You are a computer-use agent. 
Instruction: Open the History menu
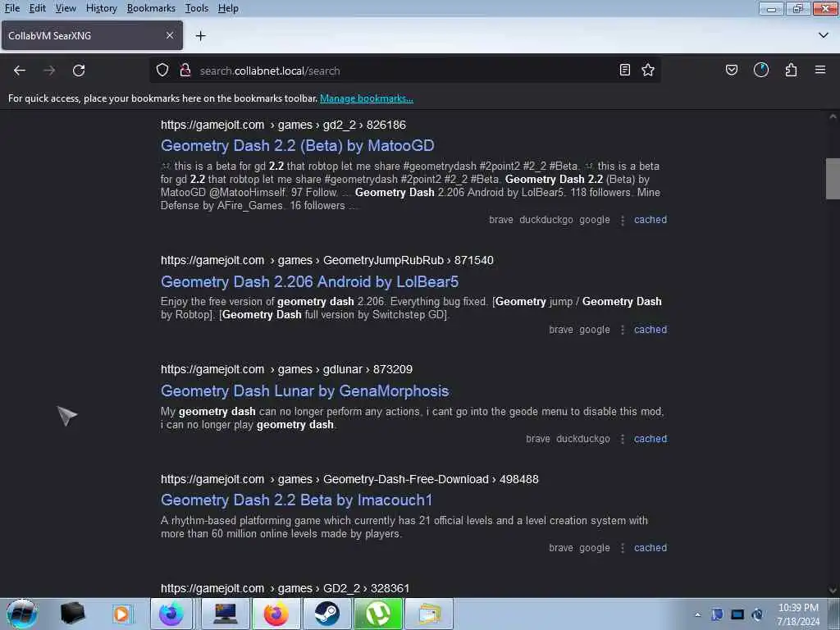102,8
